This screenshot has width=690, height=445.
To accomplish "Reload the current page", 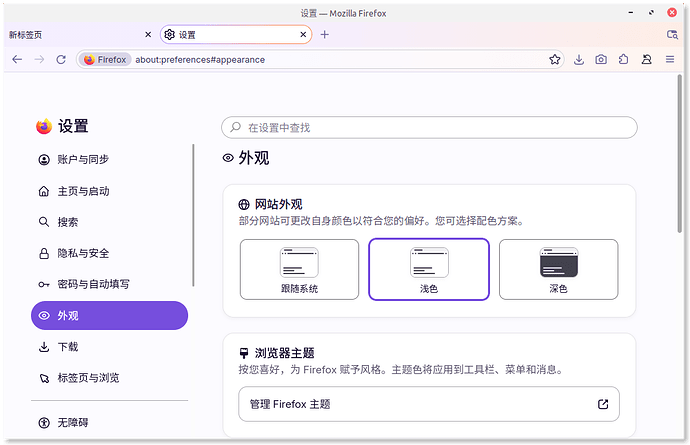I will tap(61, 59).
